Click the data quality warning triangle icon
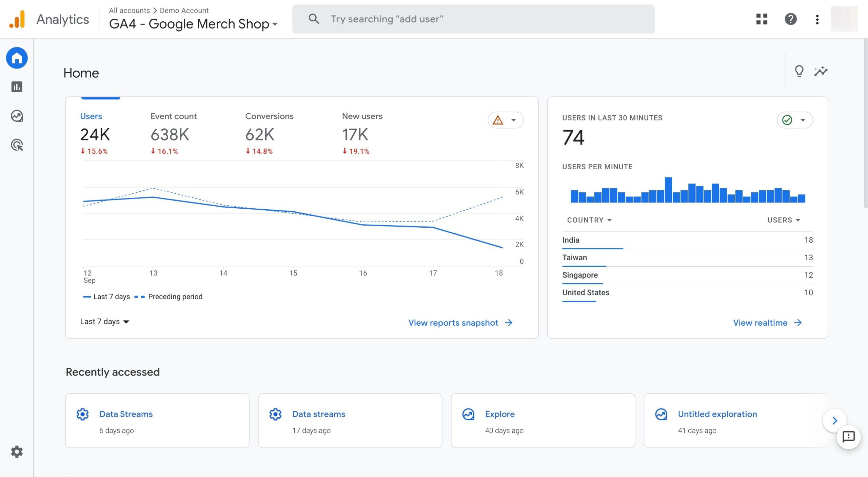Viewport: 868px width, 477px height. pos(498,120)
